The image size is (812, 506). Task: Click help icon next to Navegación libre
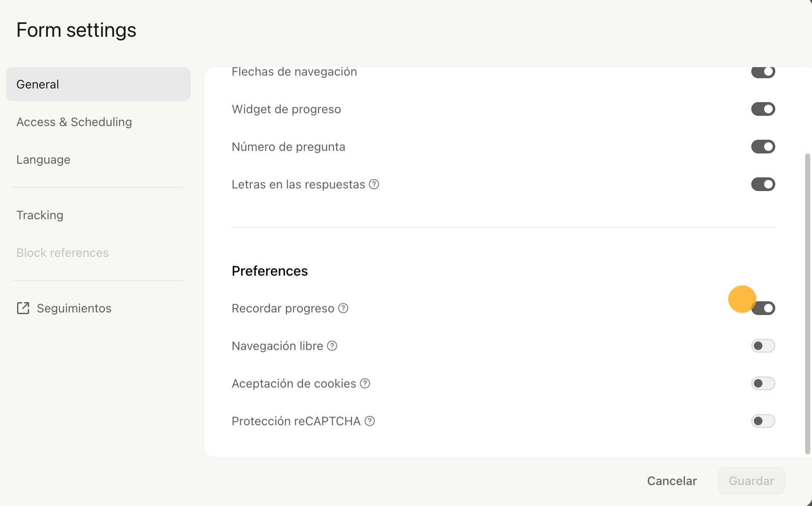click(332, 346)
